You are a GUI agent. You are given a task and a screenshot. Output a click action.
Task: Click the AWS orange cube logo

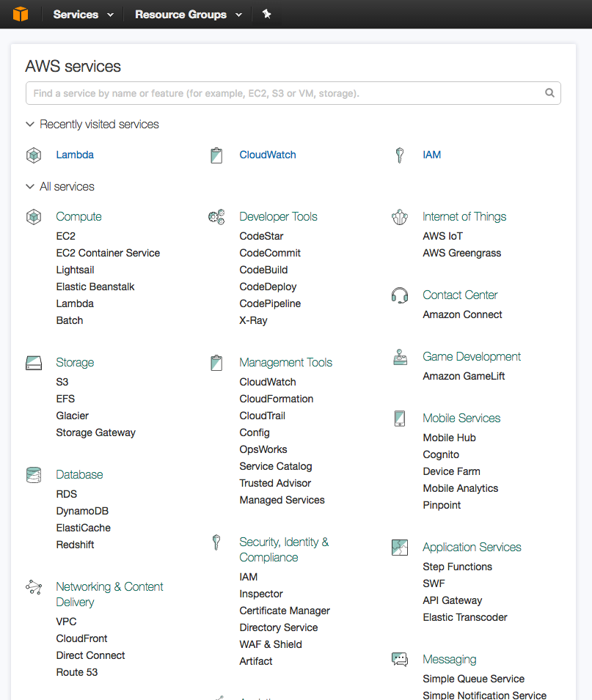21,14
